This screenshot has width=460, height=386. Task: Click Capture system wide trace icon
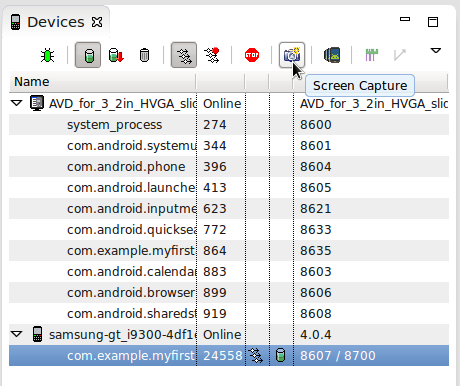(372, 55)
